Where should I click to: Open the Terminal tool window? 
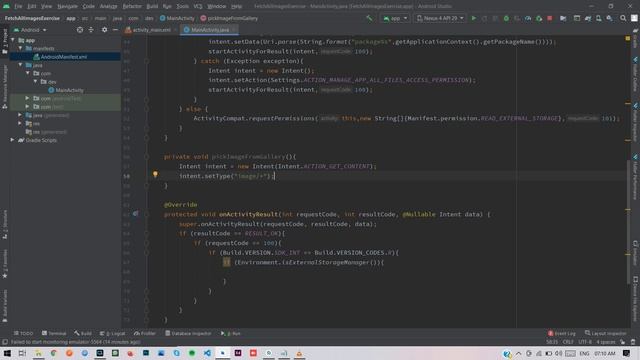pyautogui.click(x=54, y=333)
